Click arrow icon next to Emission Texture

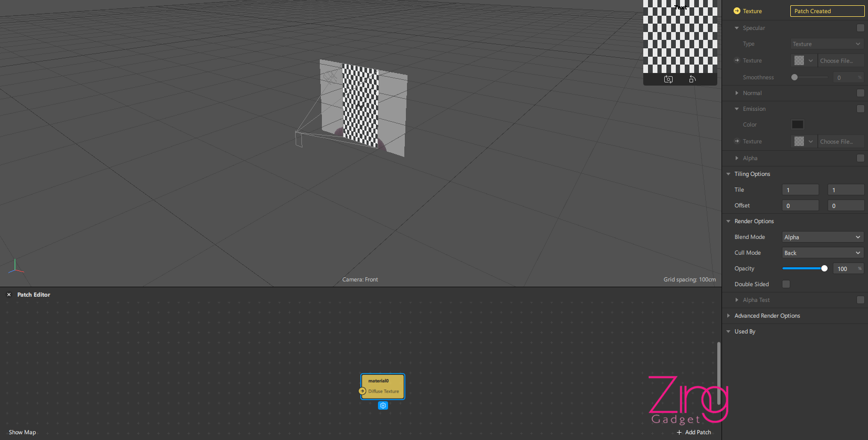(737, 141)
